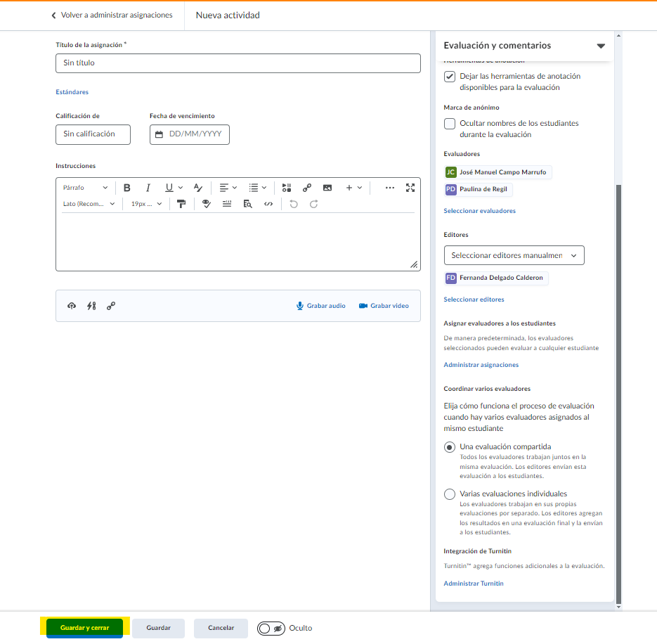Click Guardar y cerrar button
The width and height of the screenshot is (657, 644).
tap(84, 628)
